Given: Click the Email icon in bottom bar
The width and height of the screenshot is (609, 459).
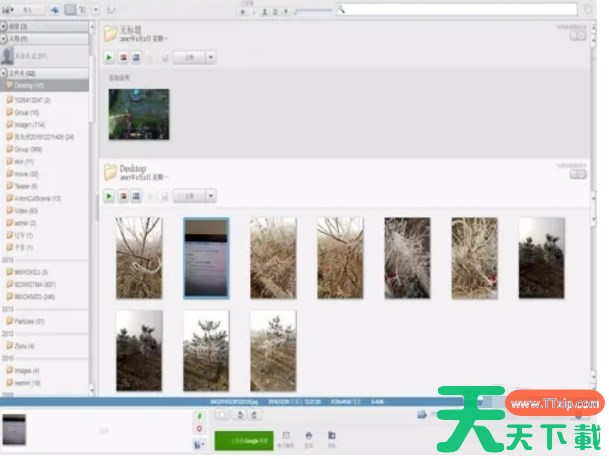Looking at the screenshot, I should tap(286, 438).
